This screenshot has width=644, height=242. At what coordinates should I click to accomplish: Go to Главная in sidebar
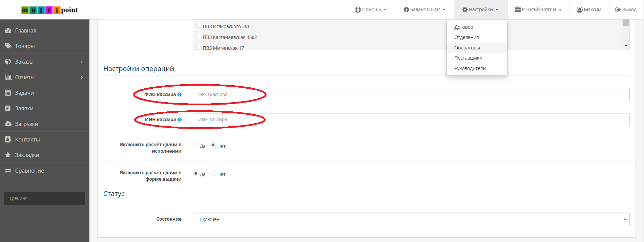[x=45, y=30]
